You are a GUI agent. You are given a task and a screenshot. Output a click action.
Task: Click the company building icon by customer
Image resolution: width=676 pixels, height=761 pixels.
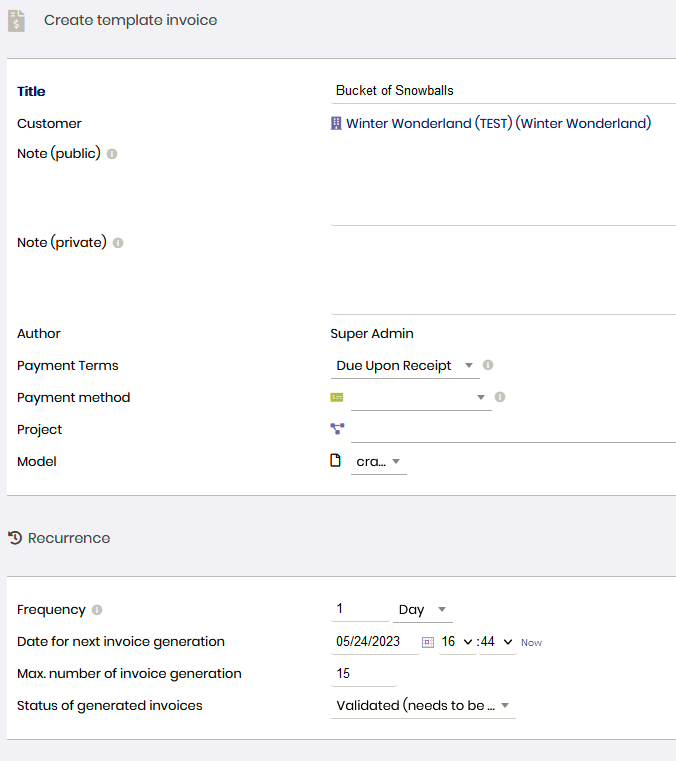336,123
